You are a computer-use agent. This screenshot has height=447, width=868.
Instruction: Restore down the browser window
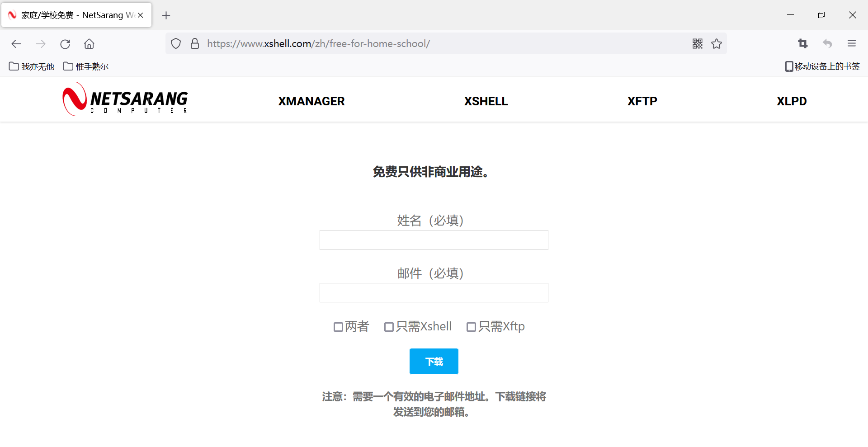pyautogui.click(x=821, y=15)
